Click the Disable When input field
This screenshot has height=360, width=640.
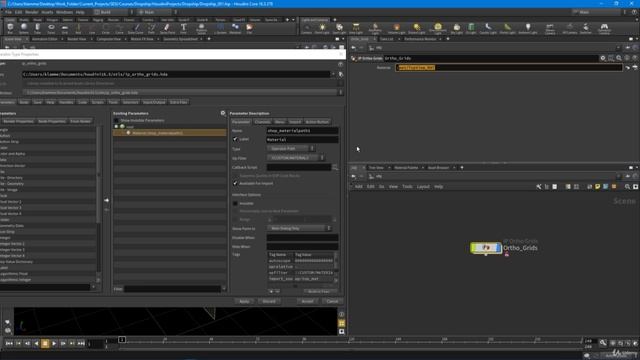coord(302,238)
